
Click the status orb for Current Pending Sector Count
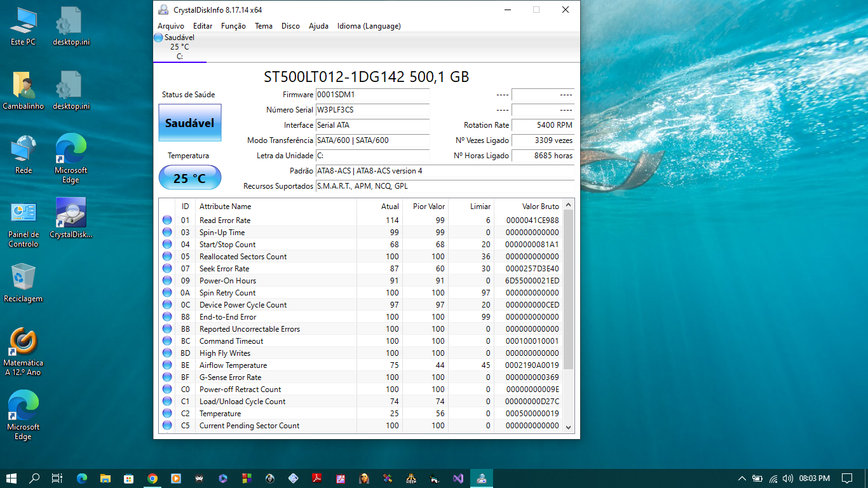(x=167, y=426)
